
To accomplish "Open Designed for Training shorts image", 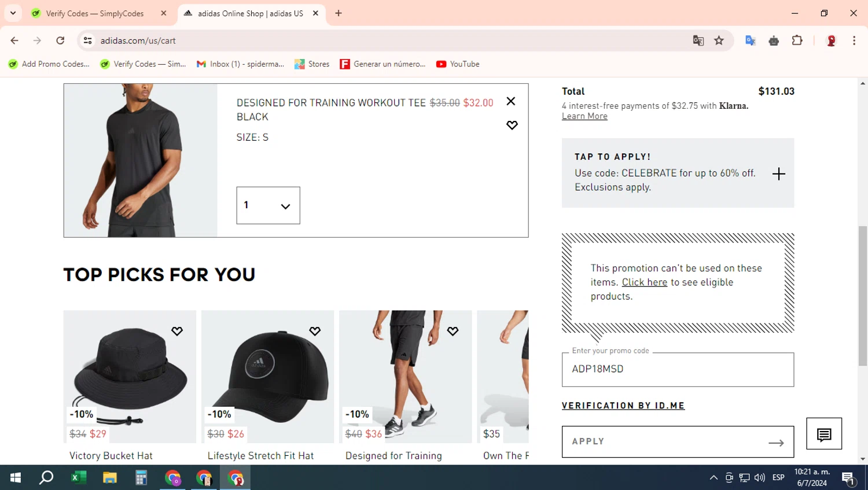I will 405,377.
